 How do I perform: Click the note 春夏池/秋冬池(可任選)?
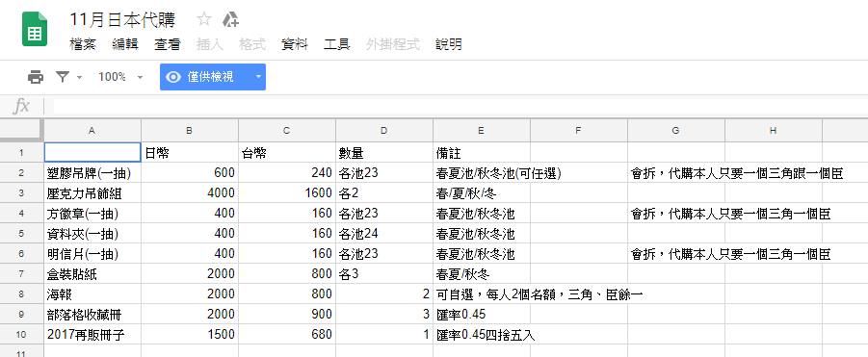pyautogui.click(x=499, y=173)
